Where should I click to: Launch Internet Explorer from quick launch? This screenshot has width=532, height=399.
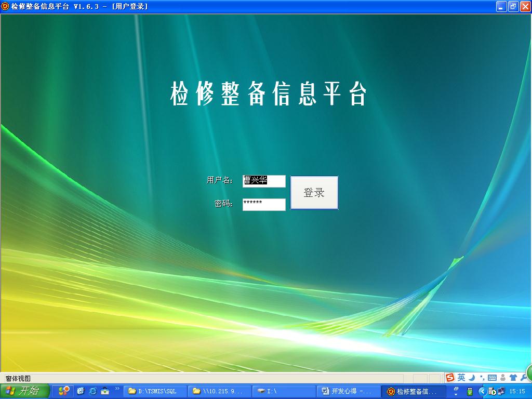[92, 391]
